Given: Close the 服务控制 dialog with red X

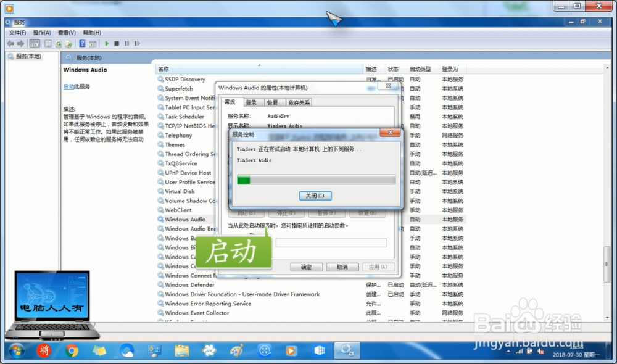Looking at the screenshot, I should pyautogui.click(x=391, y=133).
